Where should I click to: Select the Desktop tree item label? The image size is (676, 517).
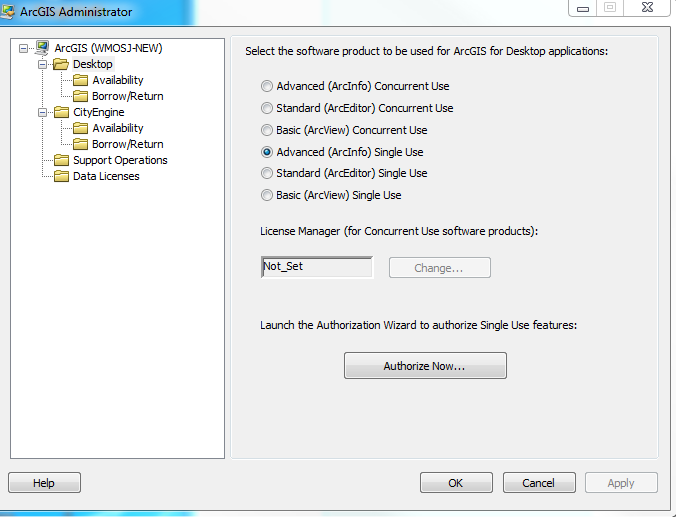point(93,64)
